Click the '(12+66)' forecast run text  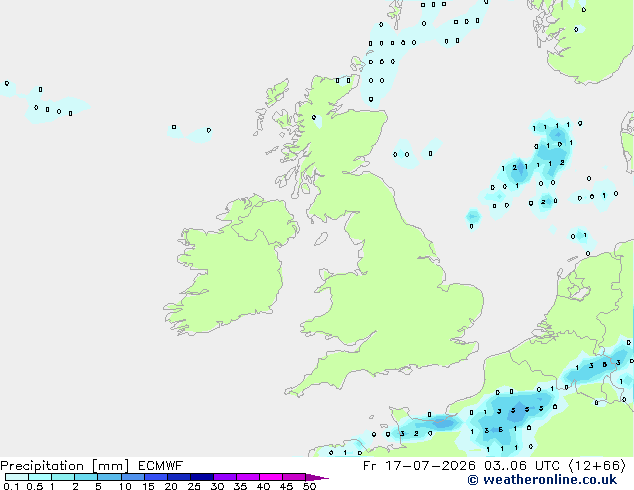[x=597, y=466]
